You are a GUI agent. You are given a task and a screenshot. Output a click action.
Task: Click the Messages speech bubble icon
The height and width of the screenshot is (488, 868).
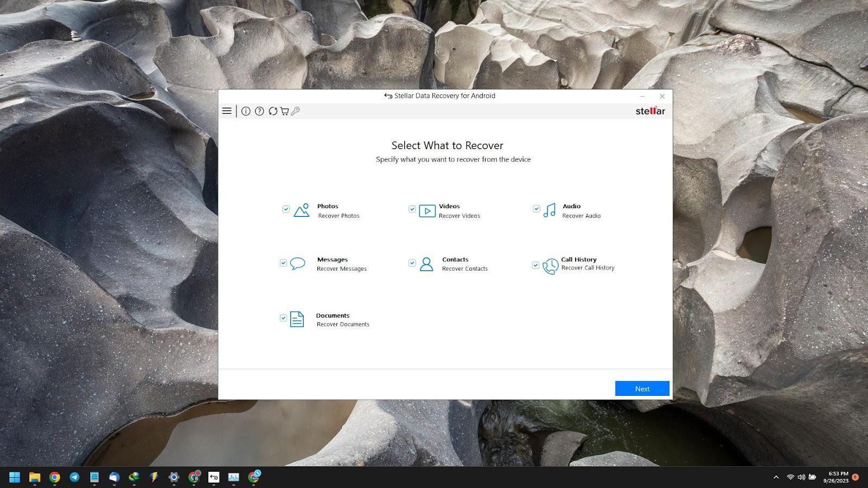pyautogui.click(x=298, y=264)
